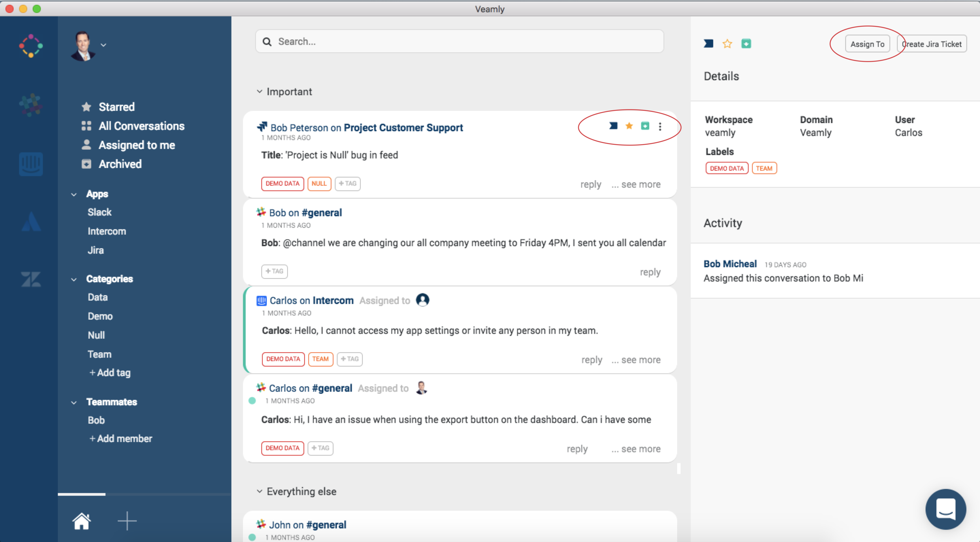The width and height of the screenshot is (980, 542).
Task: Click TEAM tag on Carlos Intercom card
Action: coord(321,359)
